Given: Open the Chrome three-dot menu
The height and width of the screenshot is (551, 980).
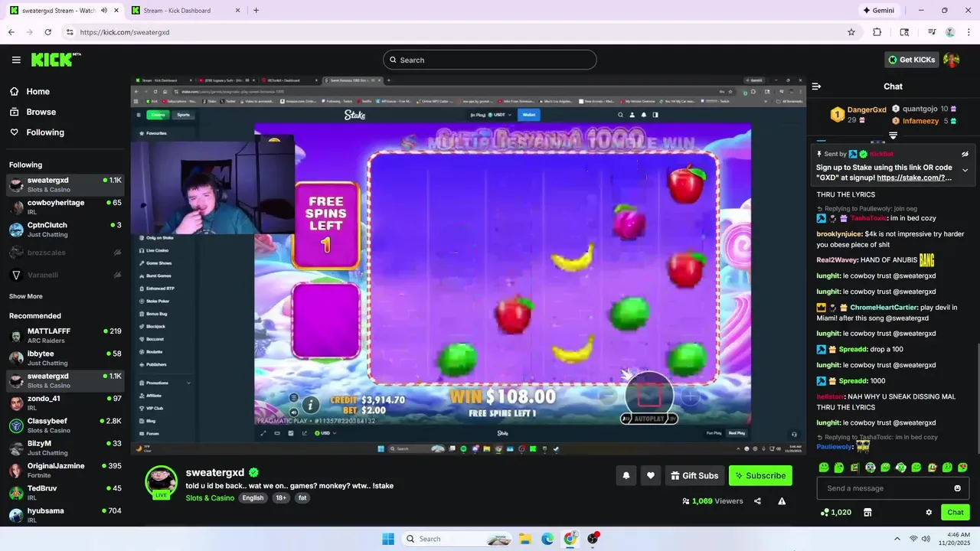Looking at the screenshot, I should 969,32.
